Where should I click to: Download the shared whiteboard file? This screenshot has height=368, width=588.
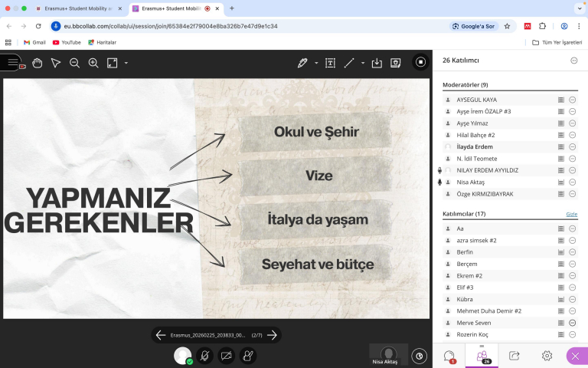tap(377, 63)
